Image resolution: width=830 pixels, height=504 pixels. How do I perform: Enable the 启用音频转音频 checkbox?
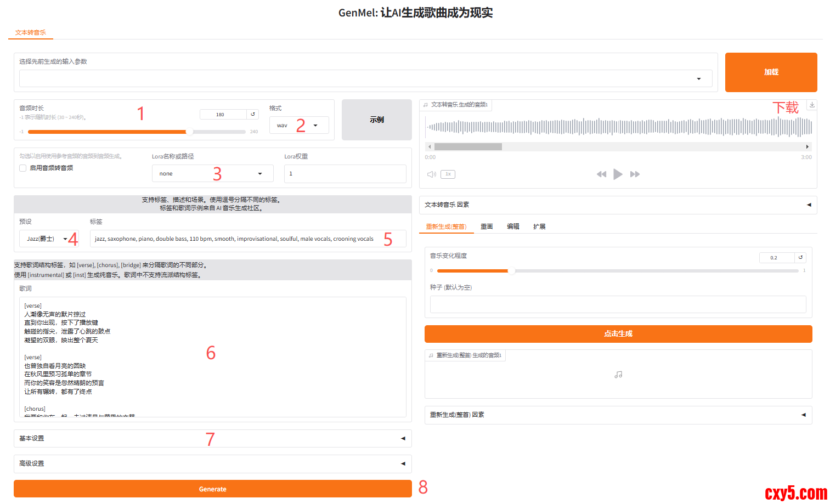tap(23, 168)
